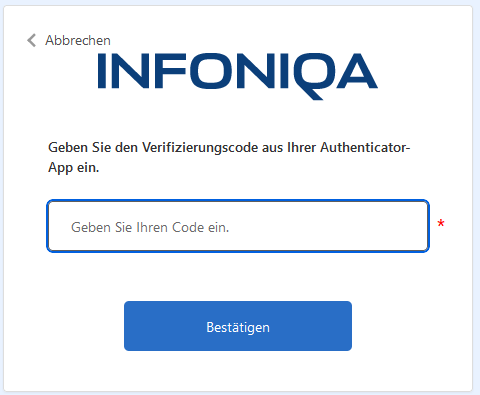Click the red required asterisk
480x395 pixels.
441,223
